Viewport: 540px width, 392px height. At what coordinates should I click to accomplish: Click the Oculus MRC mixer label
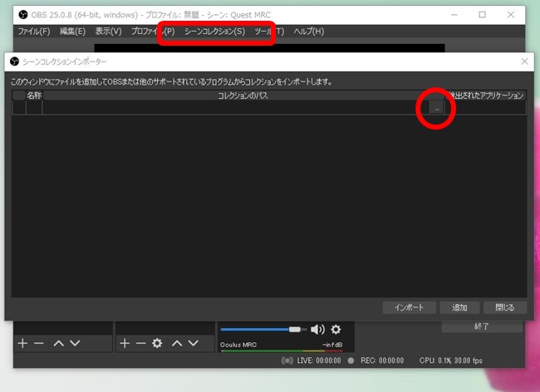coord(238,345)
